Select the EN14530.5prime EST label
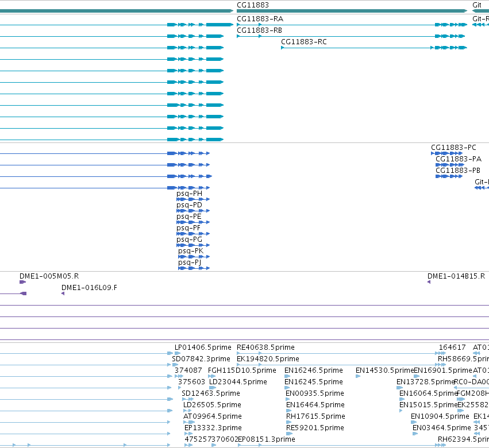 coord(385,370)
